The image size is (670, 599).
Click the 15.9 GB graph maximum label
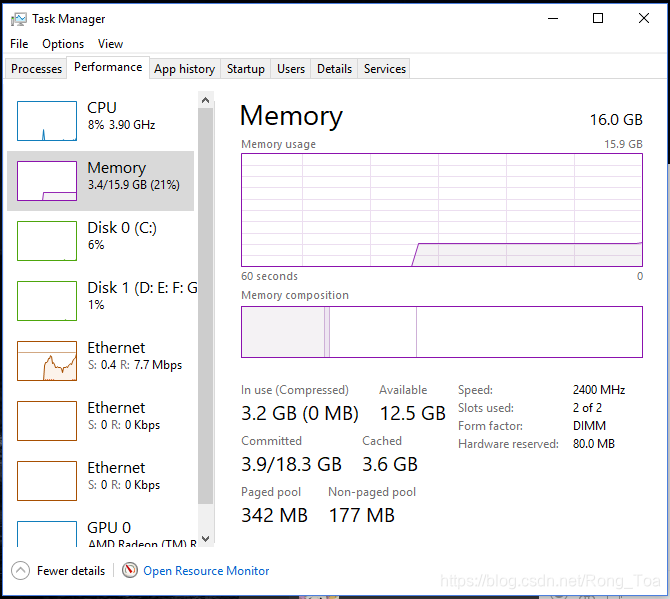[x=623, y=144]
